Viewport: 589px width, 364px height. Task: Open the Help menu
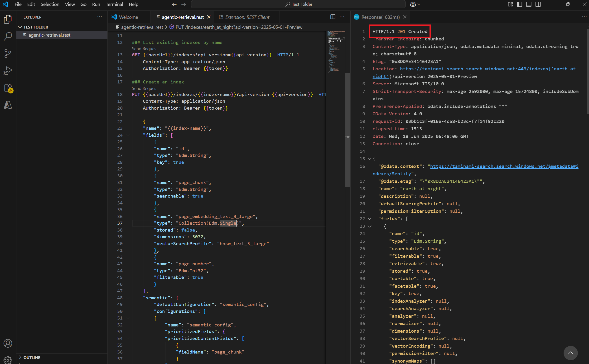click(x=134, y=4)
